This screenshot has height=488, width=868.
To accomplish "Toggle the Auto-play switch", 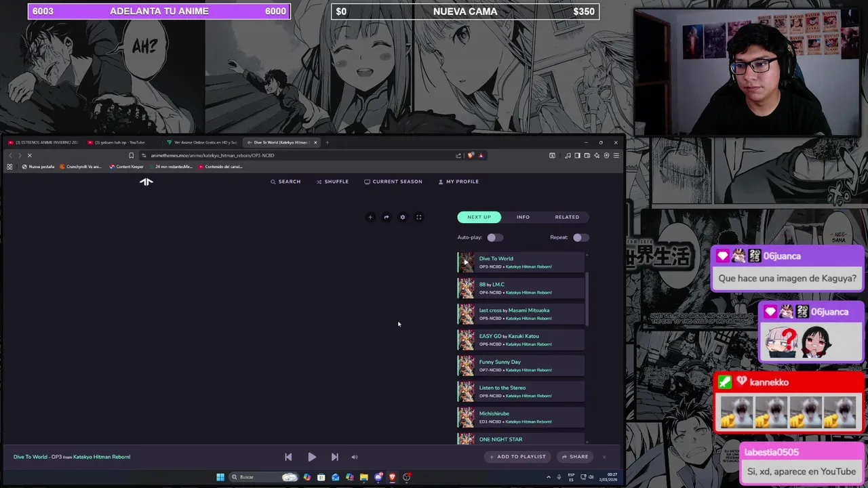I will pyautogui.click(x=495, y=237).
